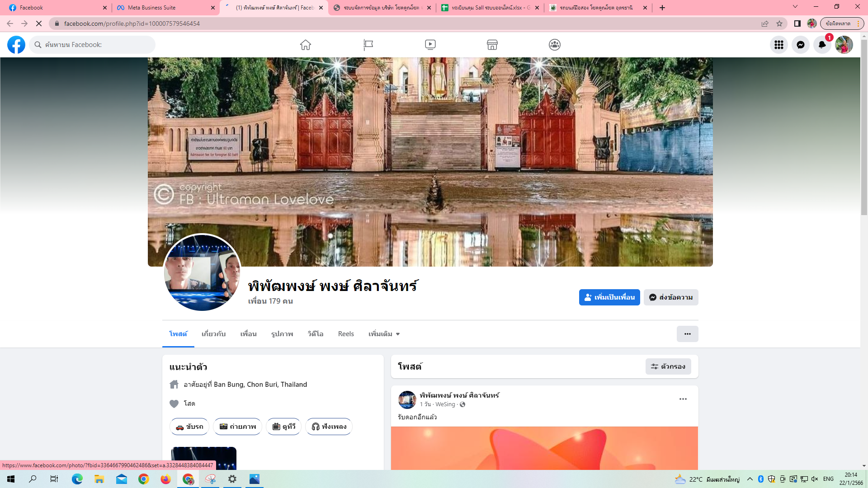Viewport: 868px width, 488px height.
Task: Bookmark this page with the star icon
Action: [x=779, y=23]
